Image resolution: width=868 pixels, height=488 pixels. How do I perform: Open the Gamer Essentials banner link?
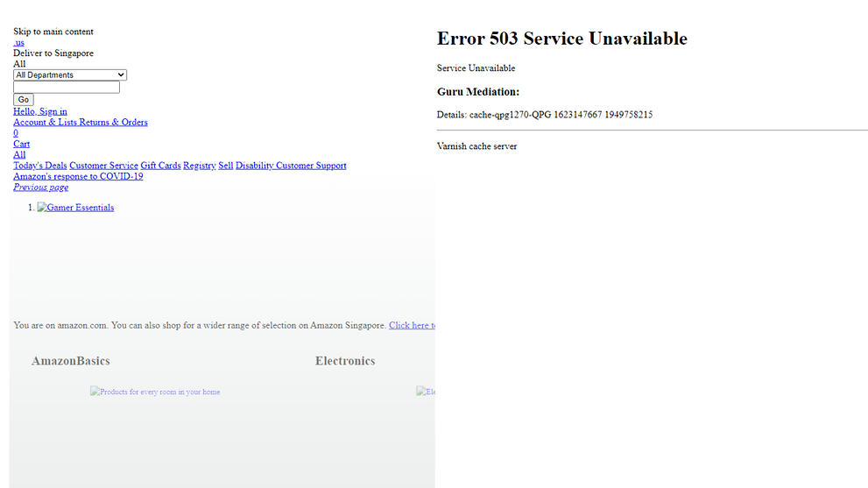pos(76,208)
